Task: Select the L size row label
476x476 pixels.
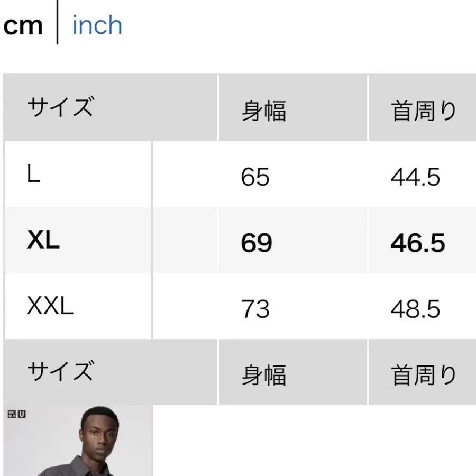Action: pos(33,175)
